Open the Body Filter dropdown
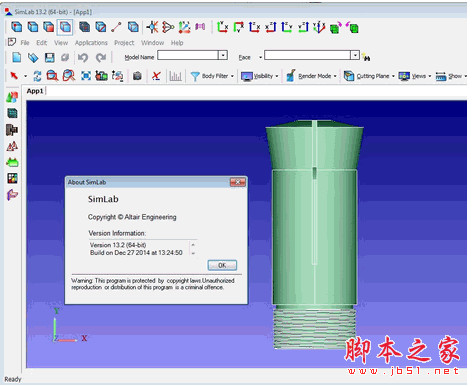 click(x=212, y=76)
